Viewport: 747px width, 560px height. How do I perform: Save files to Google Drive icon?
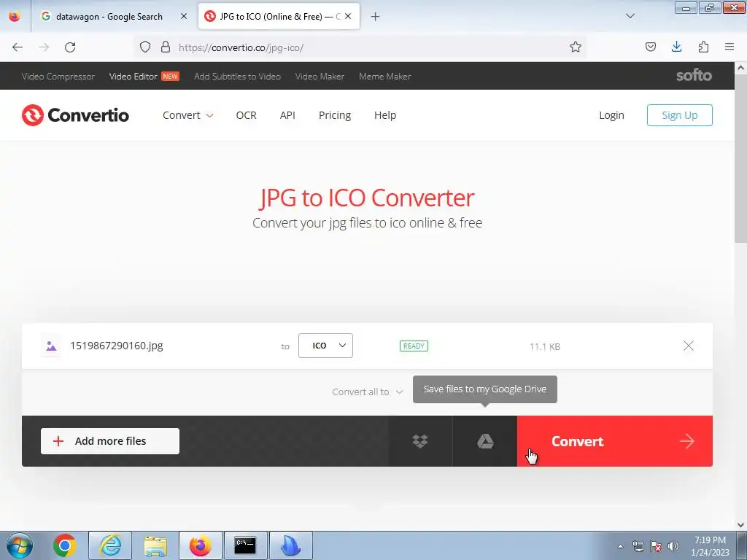coord(485,441)
